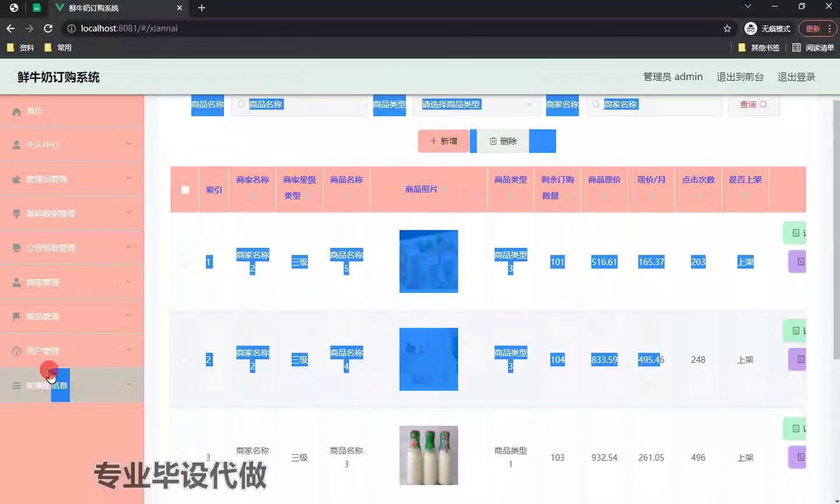
Task: Select 基础数据管理 in the sidebar
Action: click(72, 213)
